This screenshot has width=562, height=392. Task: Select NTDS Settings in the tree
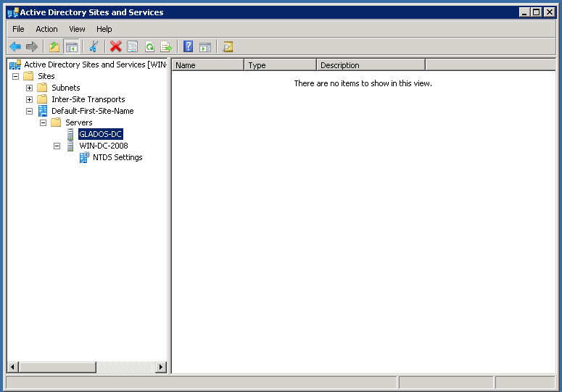[117, 157]
